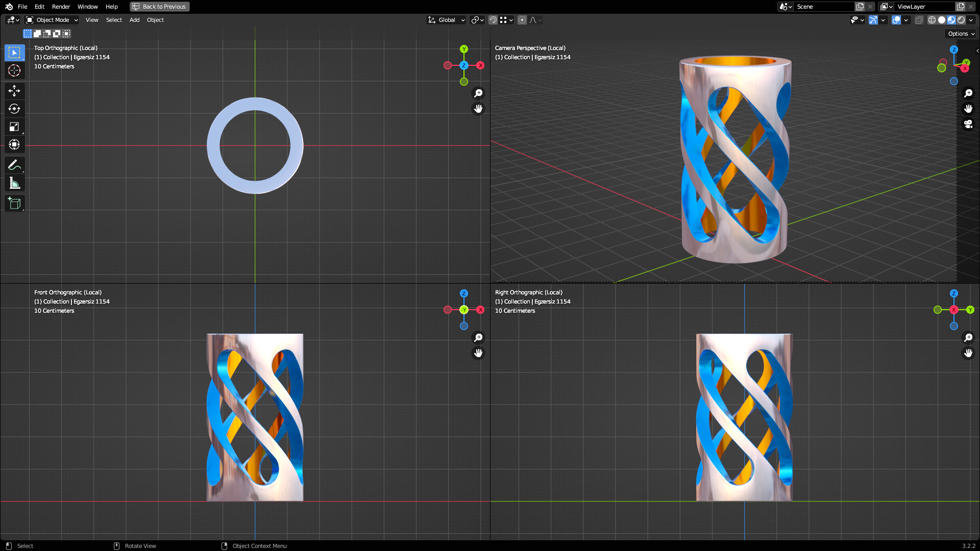The width and height of the screenshot is (980, 551).
Task: Select the 3D Cursor tool
Action: point(14,70)
